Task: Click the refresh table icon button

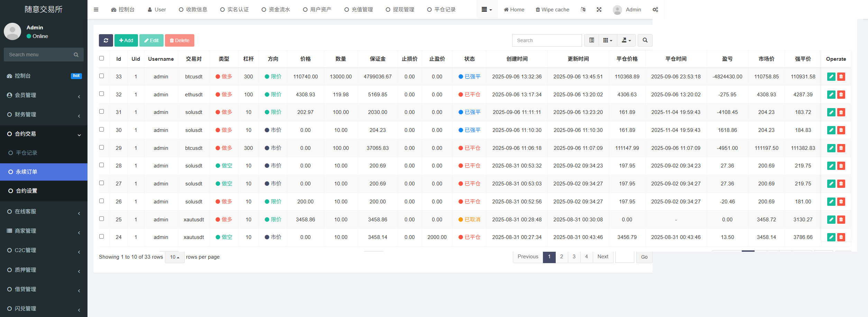Action: [106, 40]
